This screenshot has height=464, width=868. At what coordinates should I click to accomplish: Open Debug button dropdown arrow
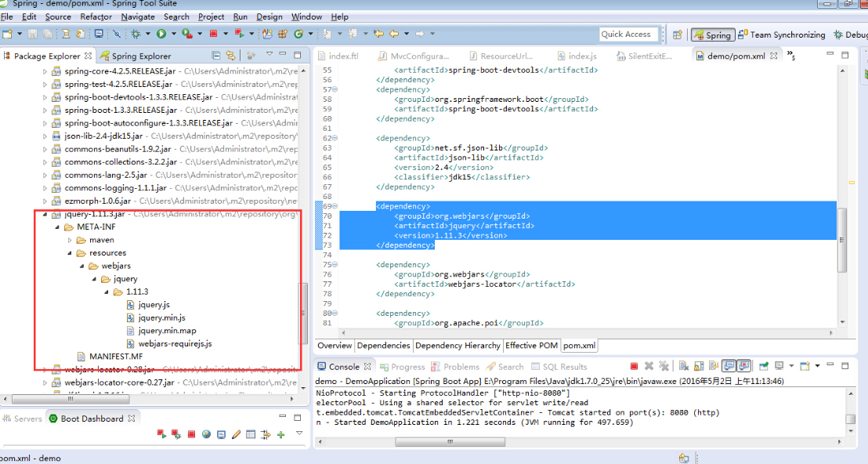click(x=148, y=34)
